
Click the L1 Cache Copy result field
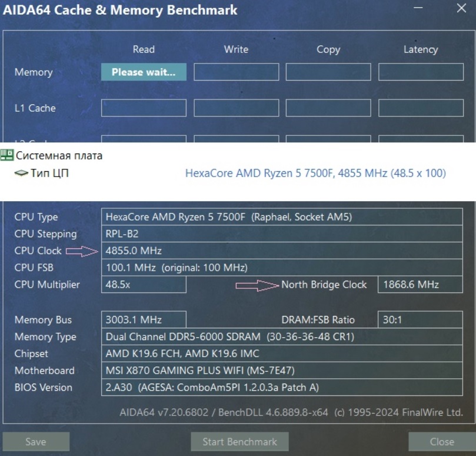pos(328,108)
